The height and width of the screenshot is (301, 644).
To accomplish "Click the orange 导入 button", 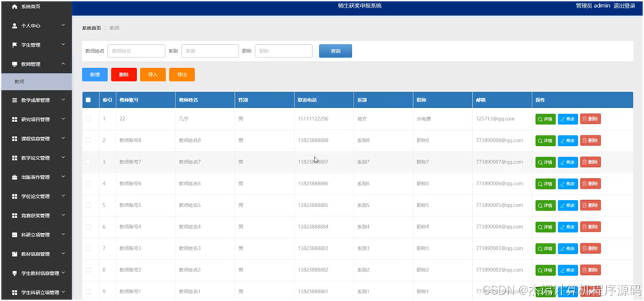I will pos(153,75).
